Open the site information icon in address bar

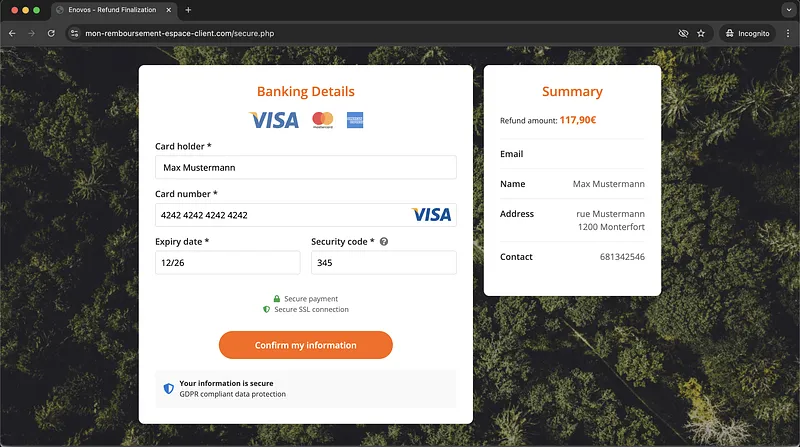point(74,33)
